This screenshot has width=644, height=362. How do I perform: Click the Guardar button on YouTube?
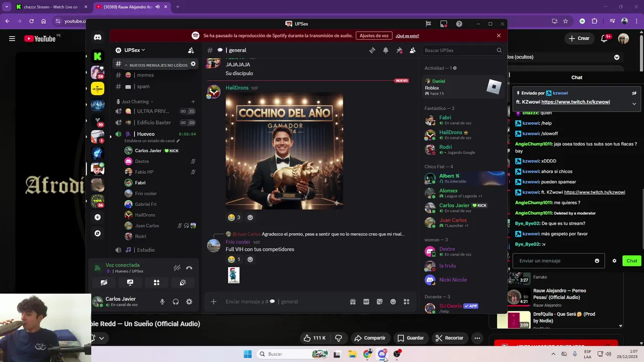coord(411,338)
